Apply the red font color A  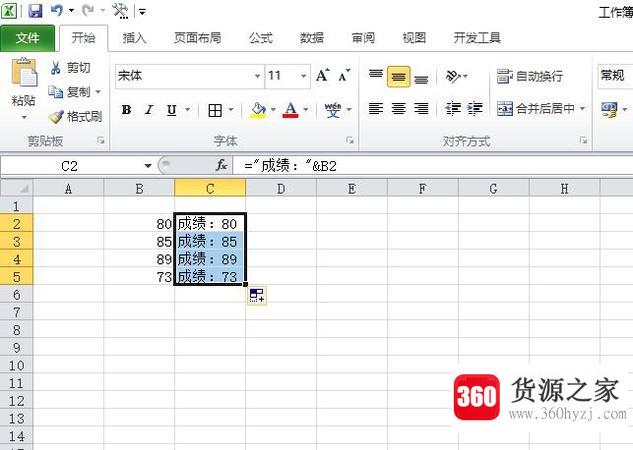click(x=291, y=110)
